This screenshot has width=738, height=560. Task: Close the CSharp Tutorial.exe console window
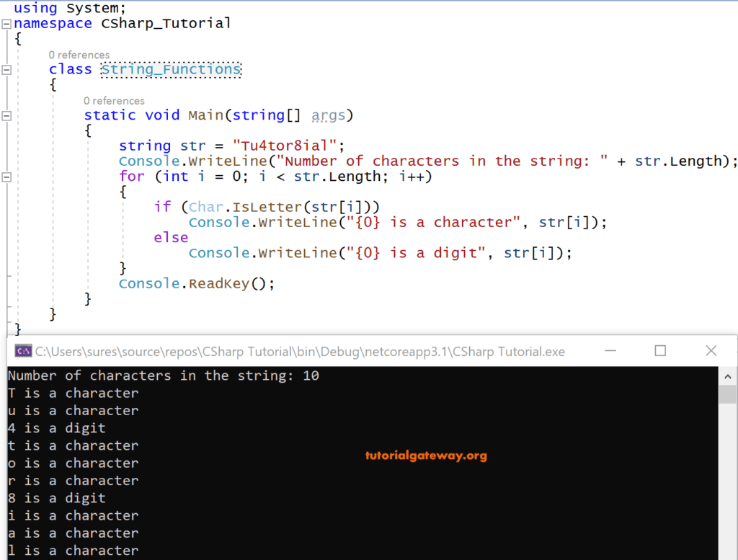tap(710, 351)
